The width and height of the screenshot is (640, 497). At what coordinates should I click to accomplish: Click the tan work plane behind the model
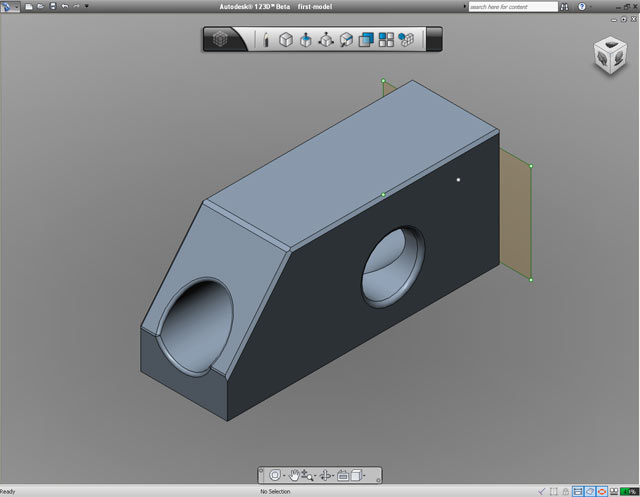(516, 213)
